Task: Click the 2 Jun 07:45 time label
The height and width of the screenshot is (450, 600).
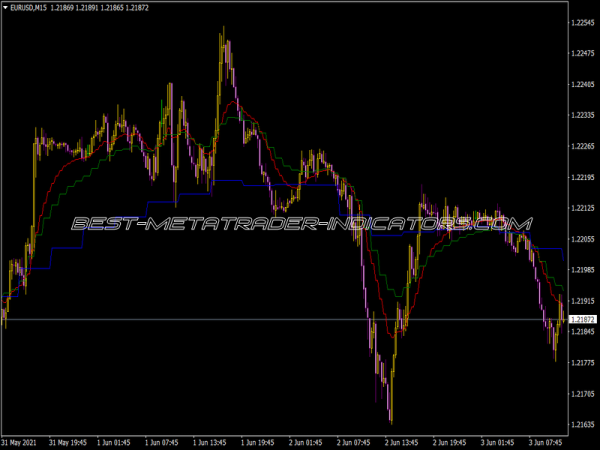Action: tap(354, 443)
